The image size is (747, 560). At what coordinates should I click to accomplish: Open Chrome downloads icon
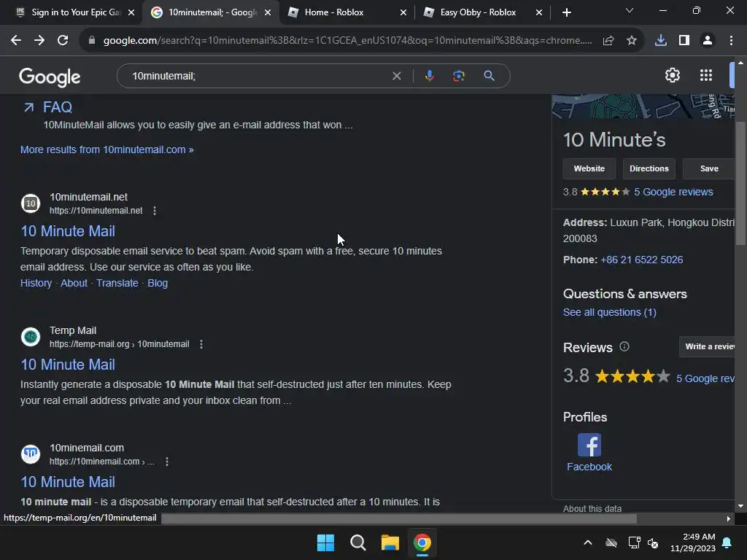661,41
